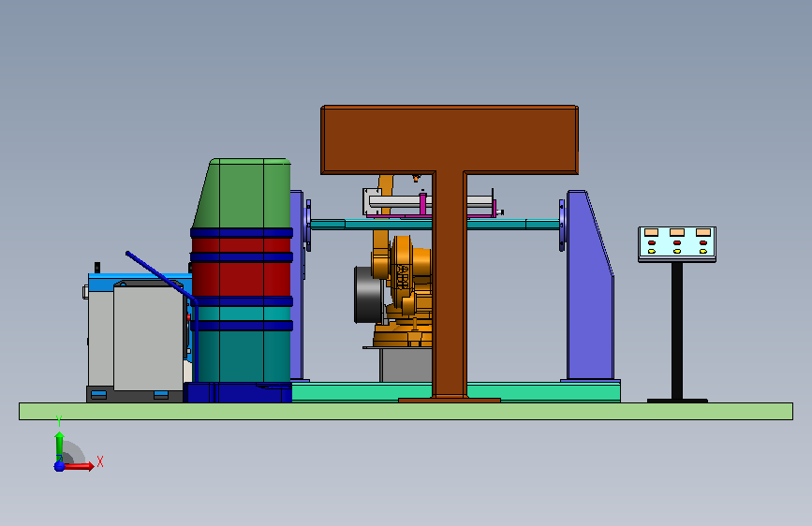Click the green hood atop the cylinder stack
The image size is (812, 526).
click(x=243, y=193)
